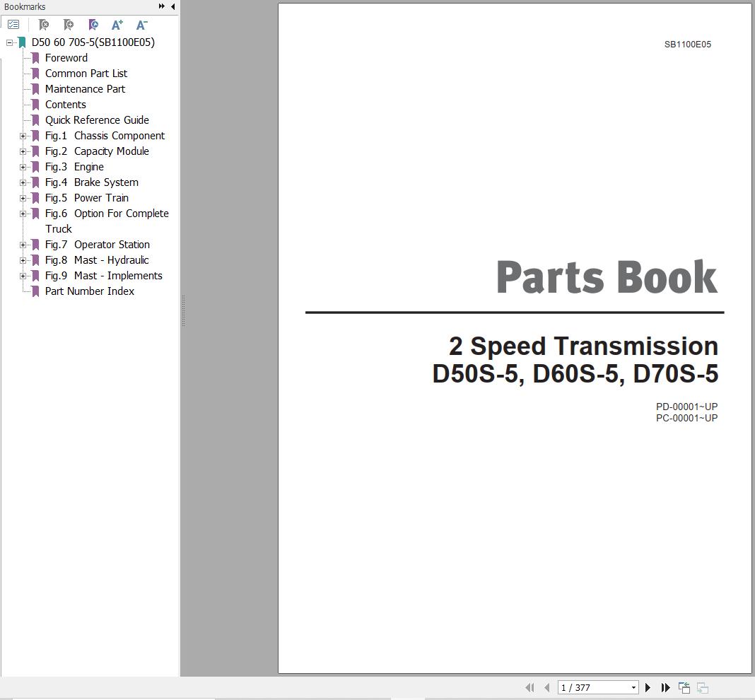Click the bookmark icon beside Common Part List
Screen dimensions: 755x700
(35, 74)
